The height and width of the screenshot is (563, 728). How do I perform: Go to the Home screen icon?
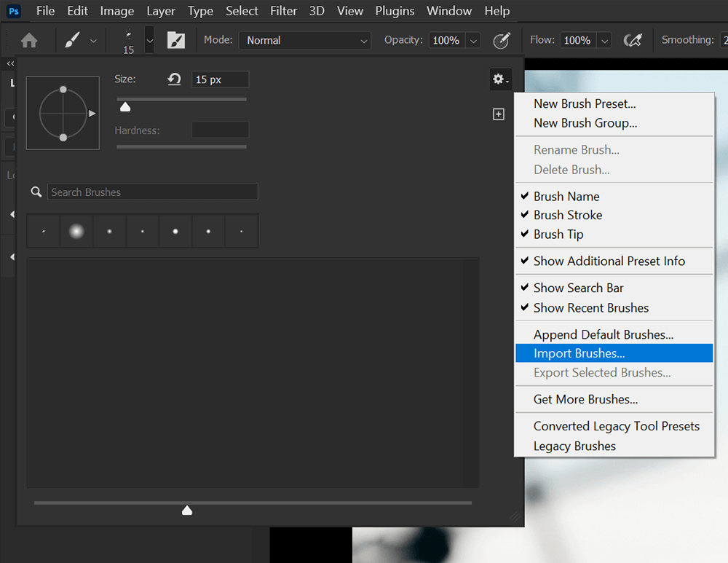pyautogui.click(x=29, y=40)
